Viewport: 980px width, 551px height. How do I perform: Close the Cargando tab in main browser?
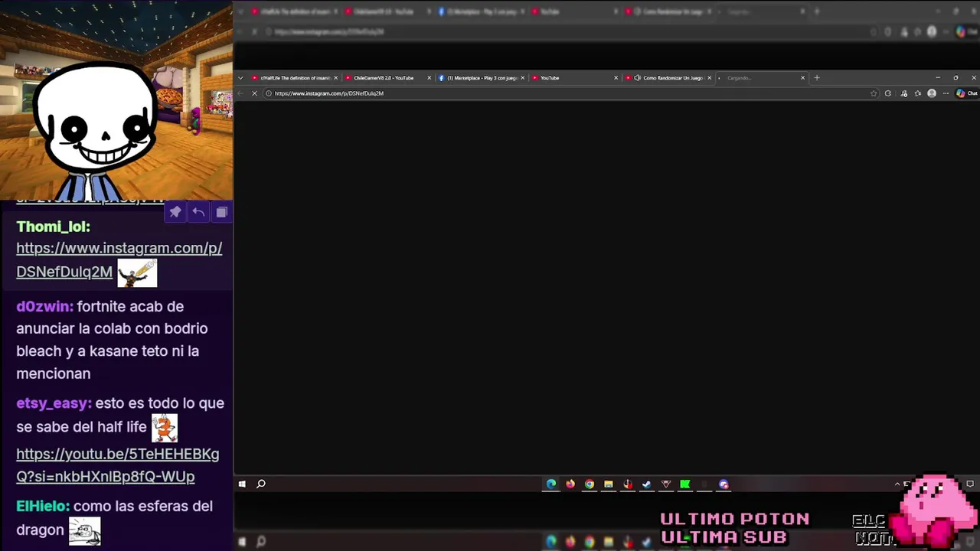pyautogui.click(x=802, y=77)
